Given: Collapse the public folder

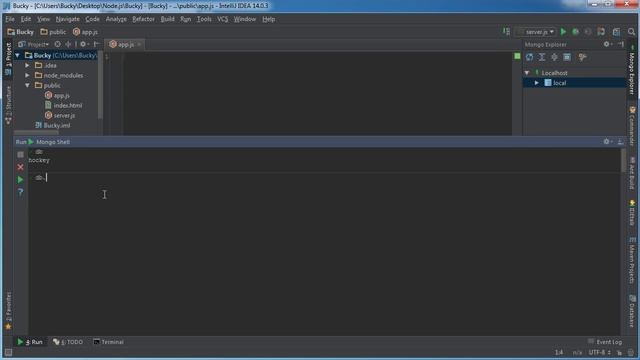Looking at the screenshot, I should pyautogui.click(x=27, y=85).
